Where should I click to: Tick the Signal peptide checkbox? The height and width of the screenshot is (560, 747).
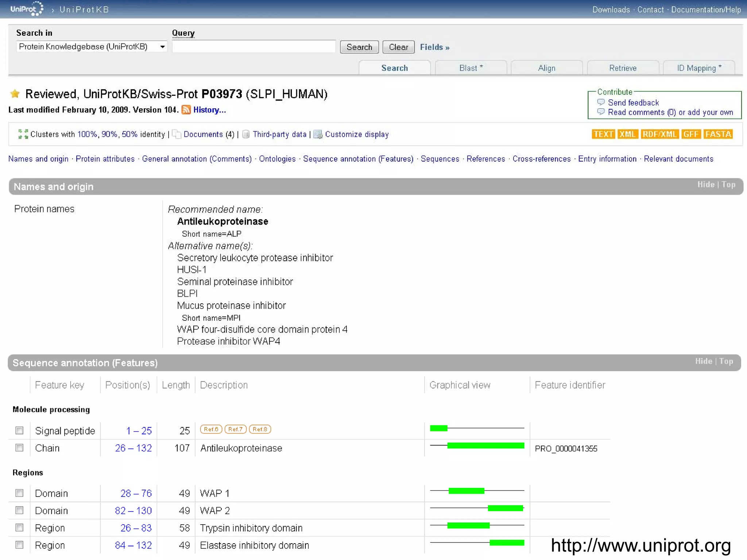click(x=19, y=430)
